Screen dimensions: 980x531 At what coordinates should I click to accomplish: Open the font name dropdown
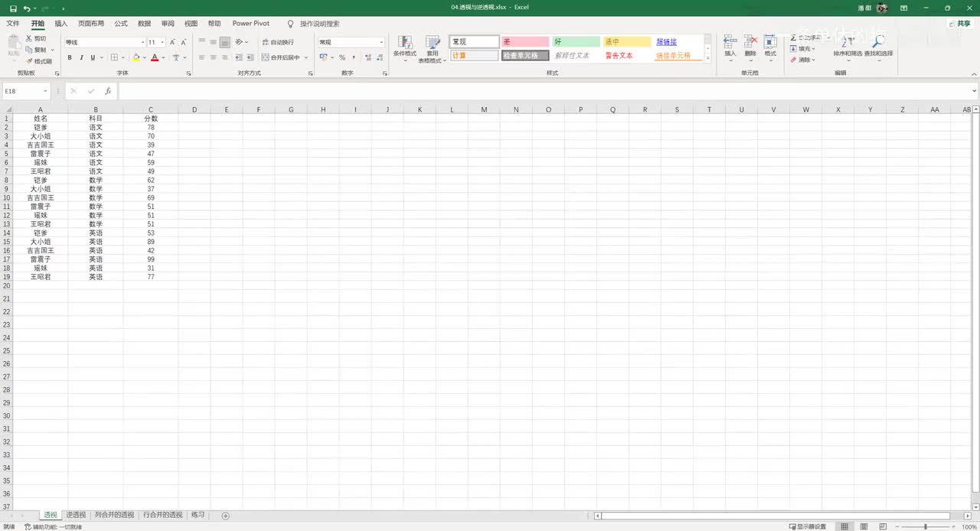tap(142, 42)
